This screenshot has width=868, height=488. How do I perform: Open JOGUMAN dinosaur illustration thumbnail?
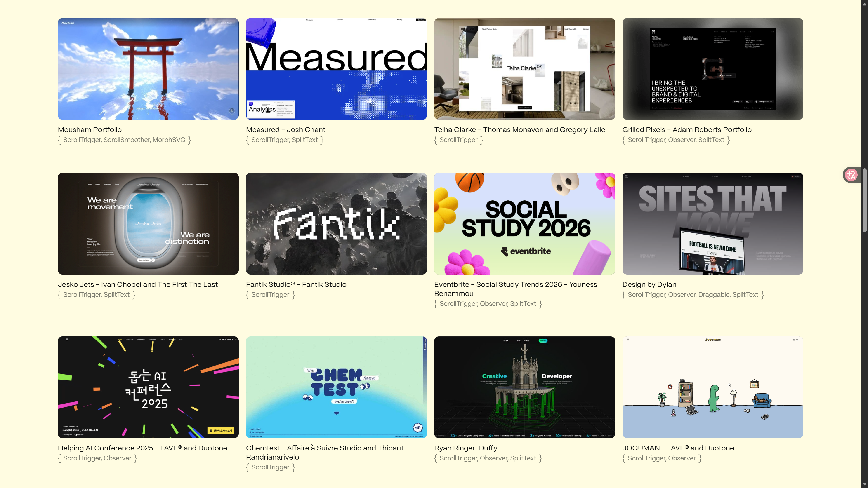point(712,387)
